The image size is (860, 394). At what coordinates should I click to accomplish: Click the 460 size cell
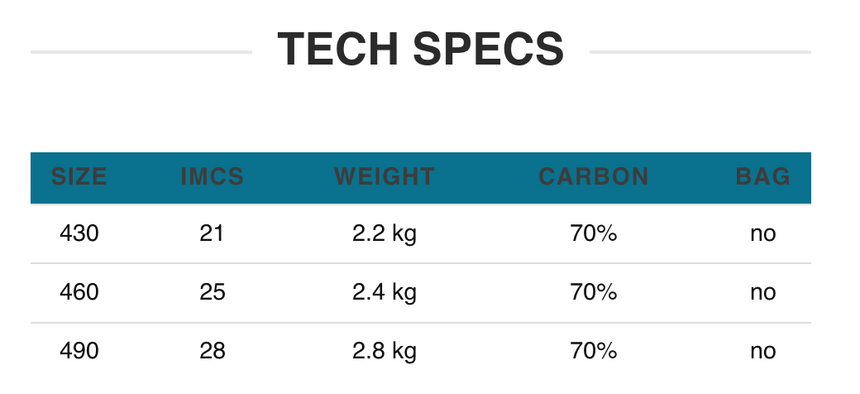coord(79,292)
